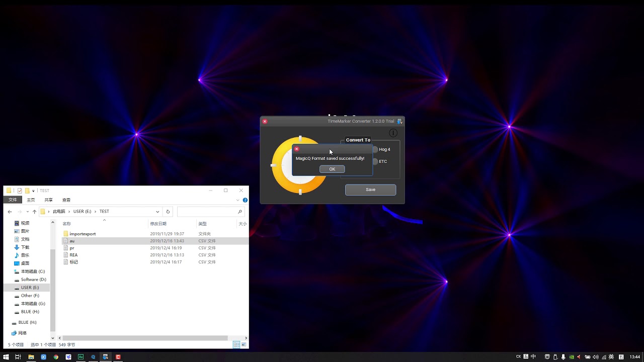The height and width of the screenshot is (362, 644).
Task: Click OK in the MagicQ saved dialog
Action: [332, 169]
